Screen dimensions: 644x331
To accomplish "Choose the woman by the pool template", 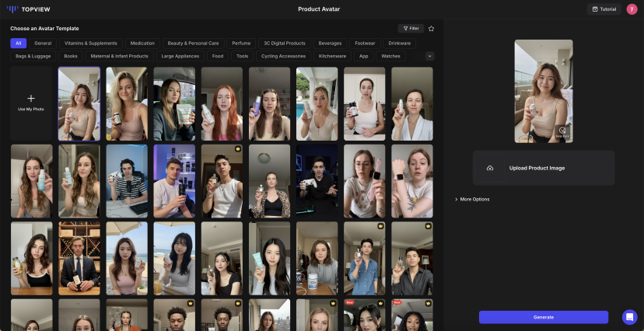I will tap(317, 104).
